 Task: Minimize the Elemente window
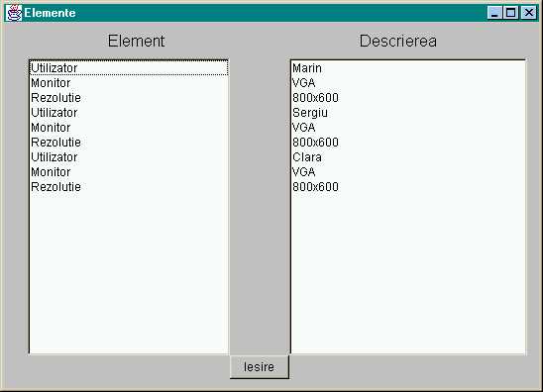pyautogui.click(x=494, y=13)
